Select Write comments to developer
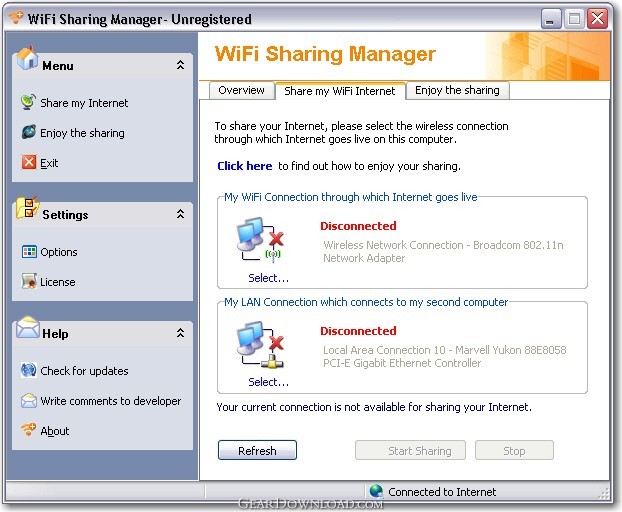The height and width of the screenshot is (512, 622). [111, 401]
